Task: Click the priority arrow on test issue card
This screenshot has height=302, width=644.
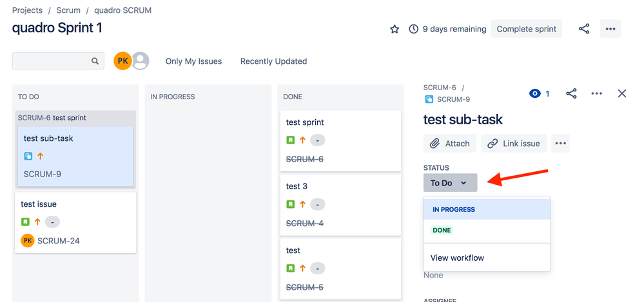Action: 37,222
